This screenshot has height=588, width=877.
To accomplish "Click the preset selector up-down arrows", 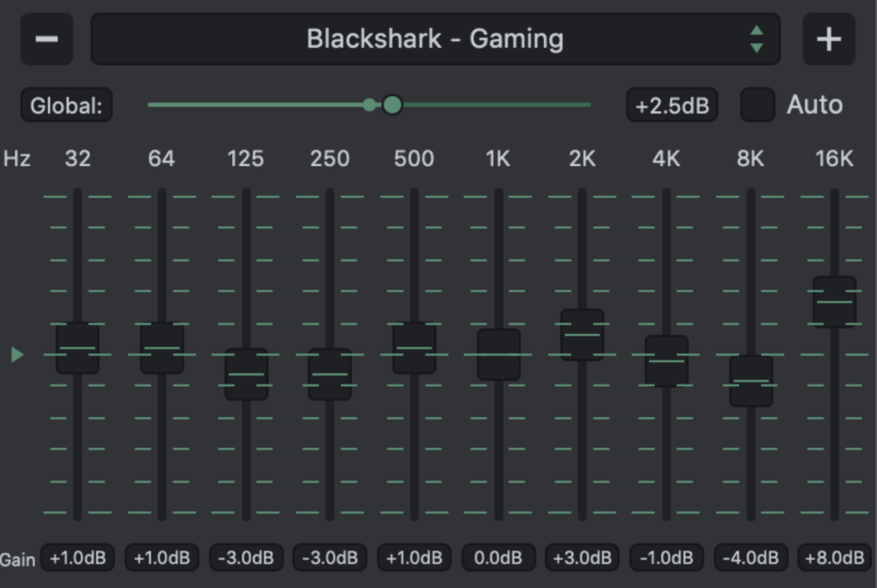I will 756,39.
